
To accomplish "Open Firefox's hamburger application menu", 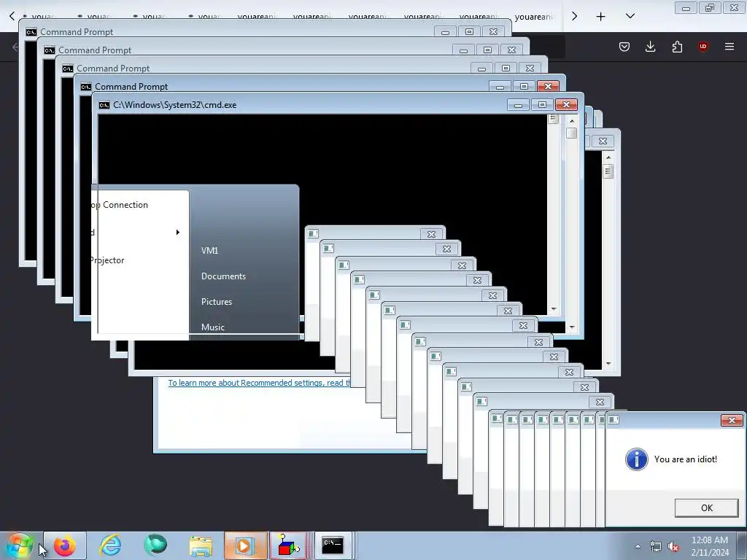I will [x=729, y=47].
